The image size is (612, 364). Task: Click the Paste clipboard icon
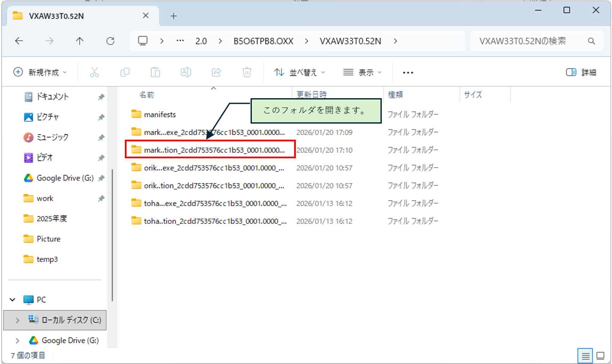(x=155, y=72)
